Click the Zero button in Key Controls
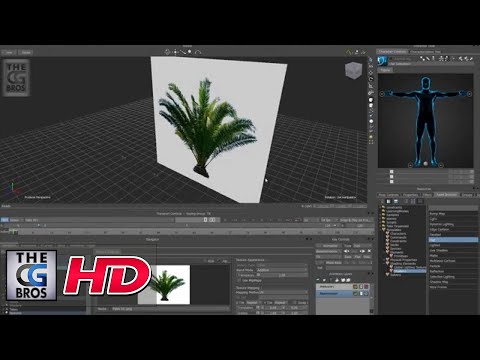480x360 pixels. (348, 257)
